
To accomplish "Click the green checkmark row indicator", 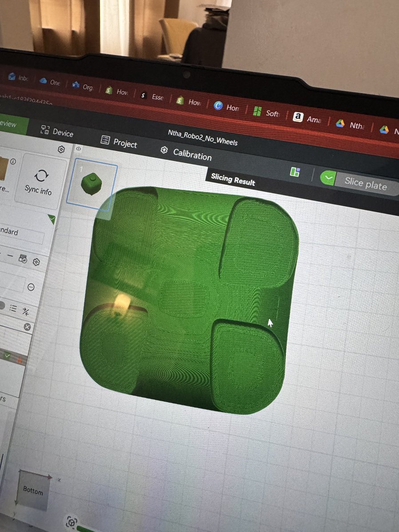I will pos(7,355).
